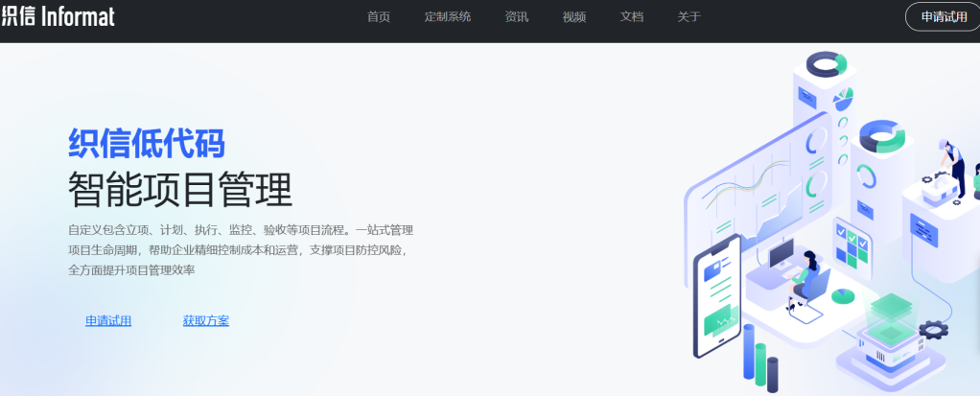The image size is (980, 396).
Task: Click the blue 申请试用 link below description
Action: [108, 321]
